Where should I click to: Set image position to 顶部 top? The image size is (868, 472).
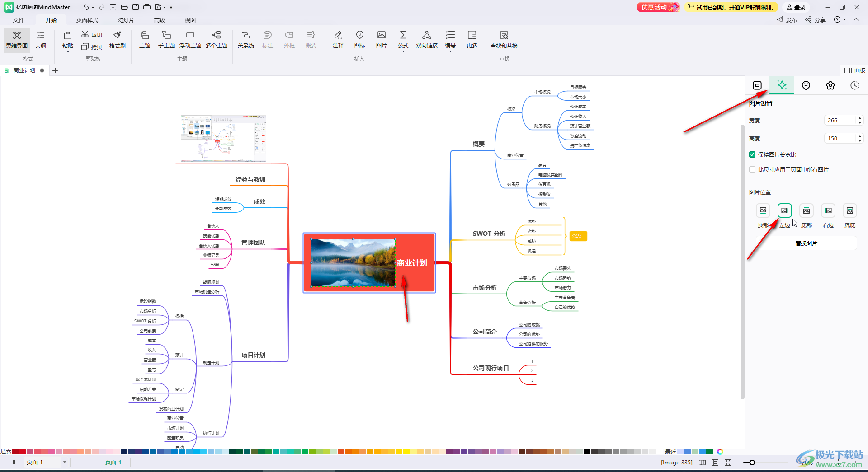click(x=763, y=210)
